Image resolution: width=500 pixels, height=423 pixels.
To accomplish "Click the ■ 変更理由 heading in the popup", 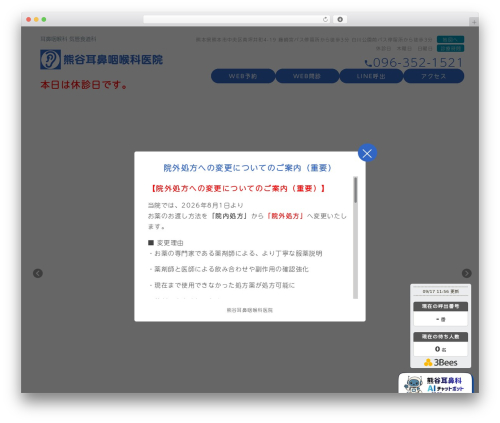I will (166, 243).
